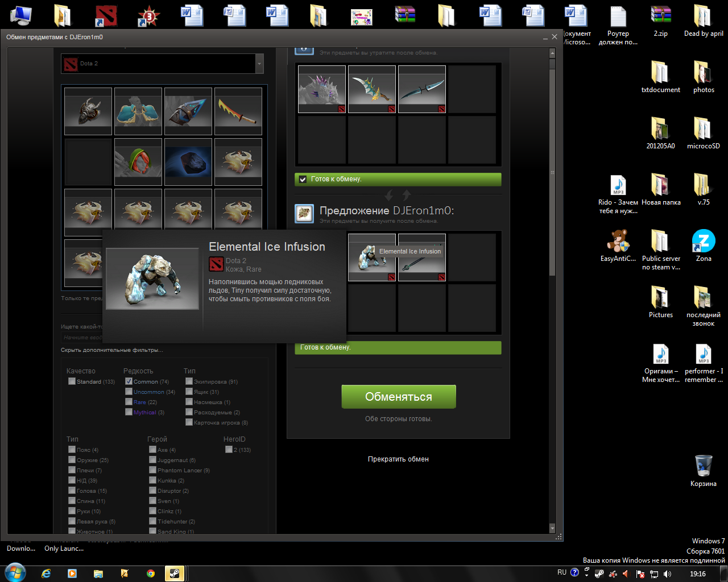Select the green and red hood item
728x582 pixels.
[x=138, y=162]
